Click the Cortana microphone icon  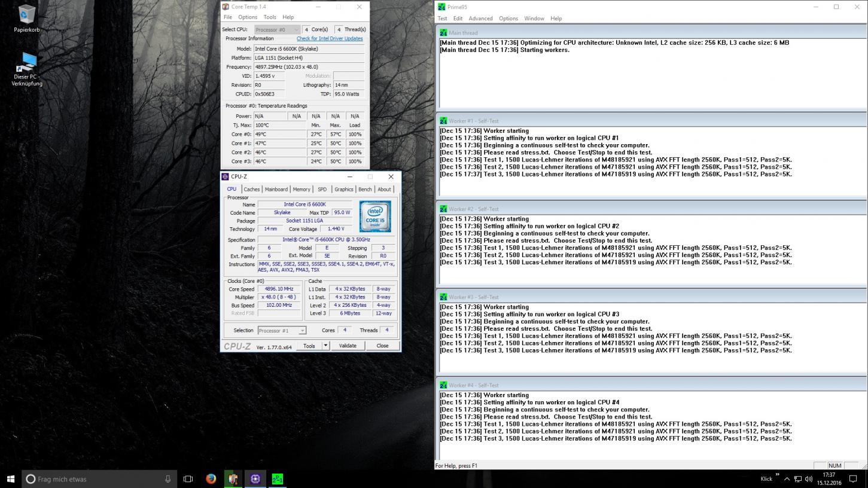[x=168, y=479]
